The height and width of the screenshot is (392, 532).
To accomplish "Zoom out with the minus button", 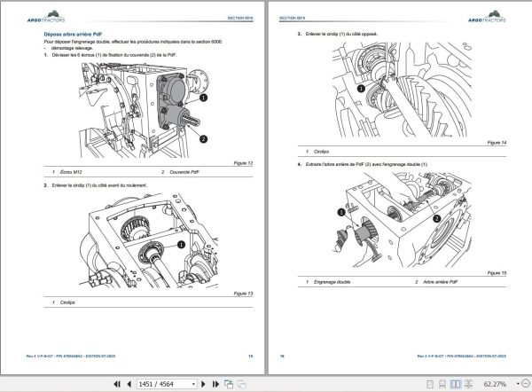I will click(x=527, y=383).
